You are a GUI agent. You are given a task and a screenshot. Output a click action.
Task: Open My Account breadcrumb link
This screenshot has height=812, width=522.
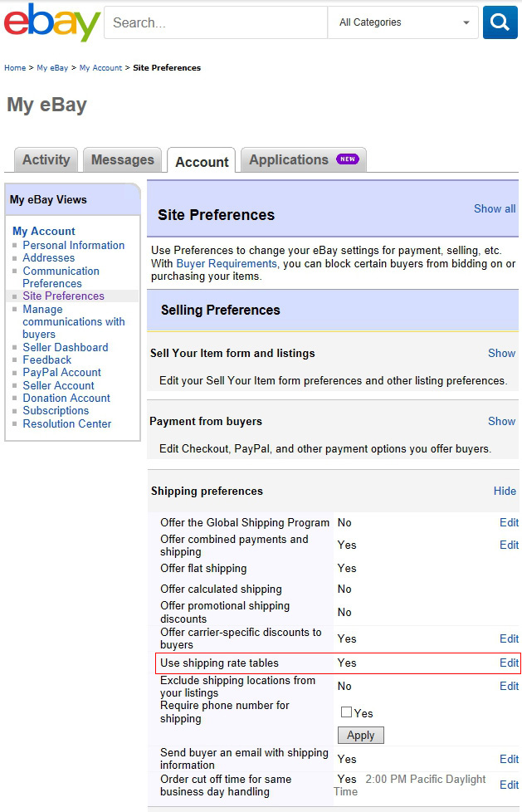[x=100, y=68]
